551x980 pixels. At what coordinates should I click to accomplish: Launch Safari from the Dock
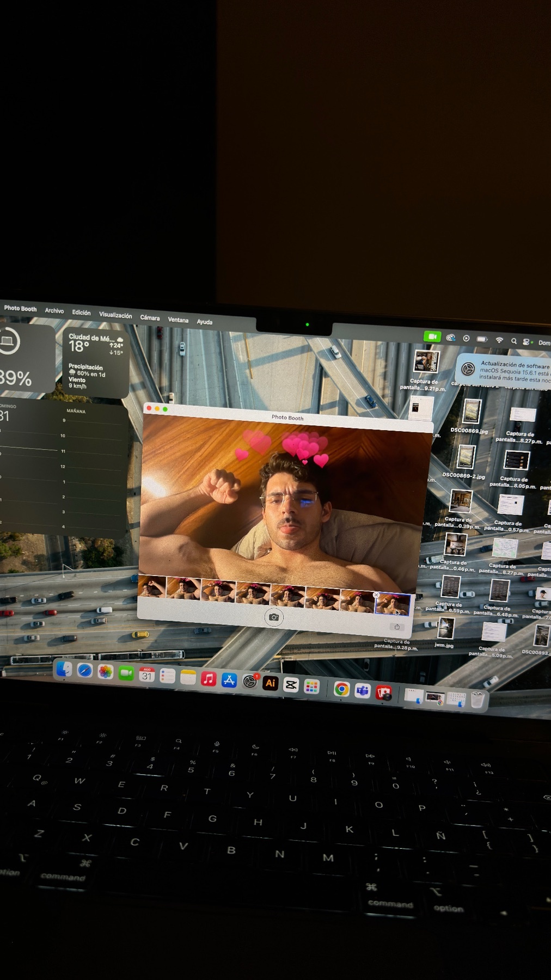84,670
